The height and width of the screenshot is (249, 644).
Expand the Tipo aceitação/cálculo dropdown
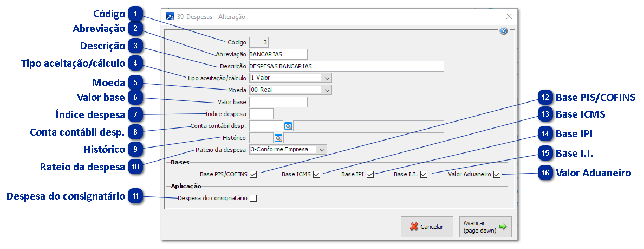point(326,78)
